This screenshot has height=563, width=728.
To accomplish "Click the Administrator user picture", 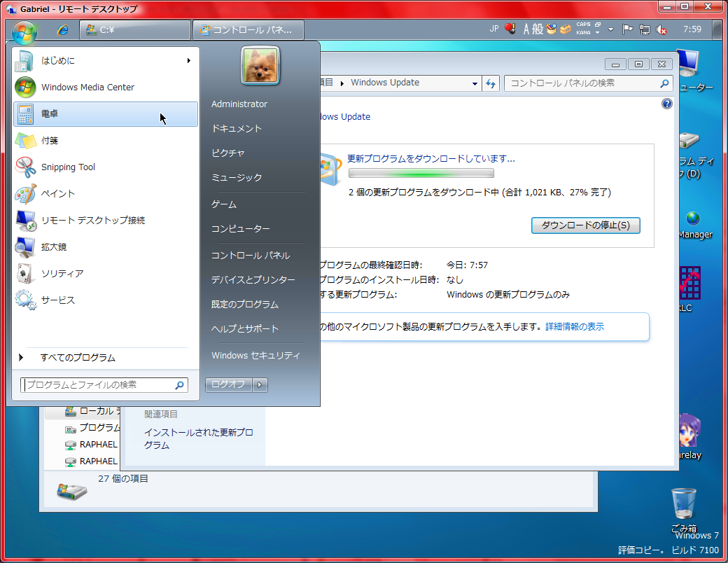I will coord(260,66).
